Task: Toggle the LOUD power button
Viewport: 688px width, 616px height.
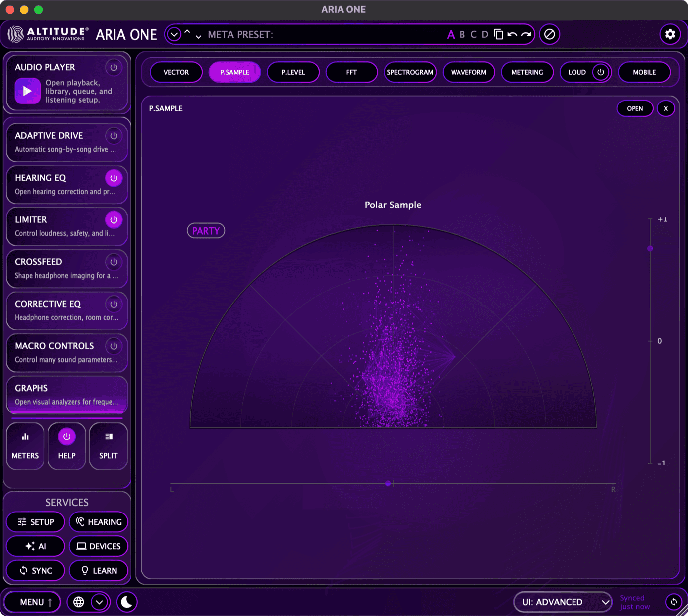Action: (x=601, y=72)
